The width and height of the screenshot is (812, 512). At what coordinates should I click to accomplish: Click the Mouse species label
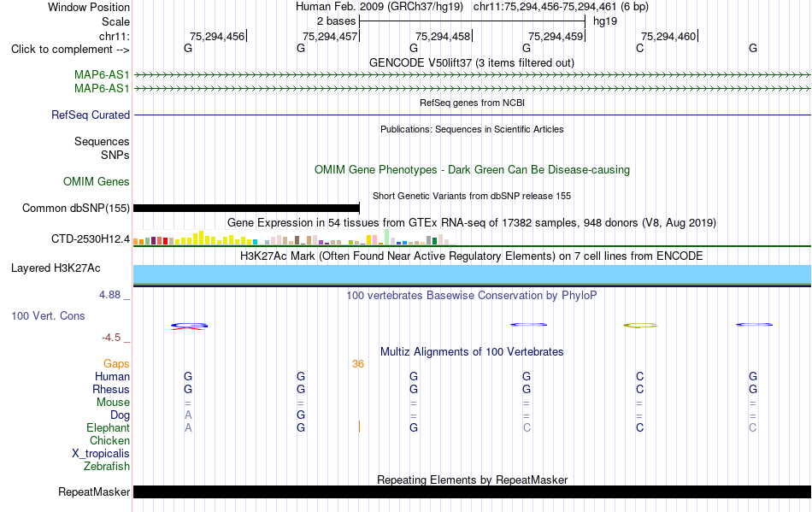pos(113,403)
